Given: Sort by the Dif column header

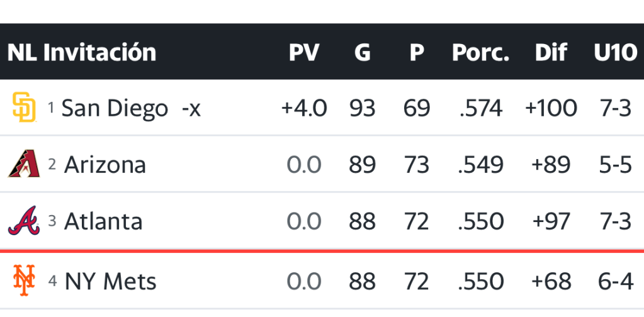Looking at the screenshot, I should (x=551, y=53).
